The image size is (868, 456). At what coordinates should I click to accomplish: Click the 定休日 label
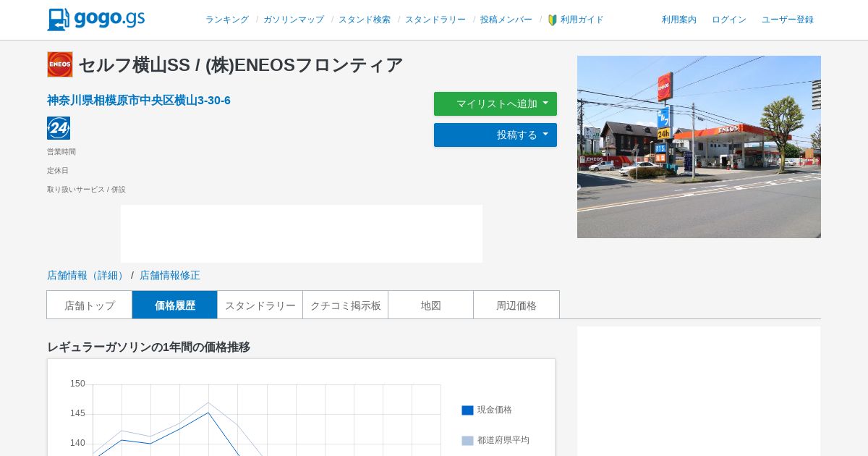tap(58, 171)
